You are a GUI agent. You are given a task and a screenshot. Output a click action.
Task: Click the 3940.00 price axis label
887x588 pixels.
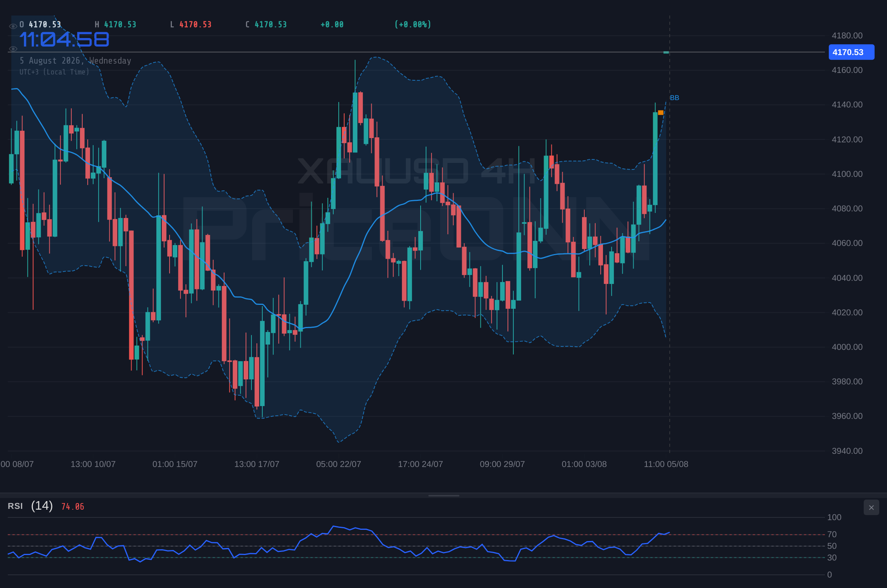[x=847, y=451]
